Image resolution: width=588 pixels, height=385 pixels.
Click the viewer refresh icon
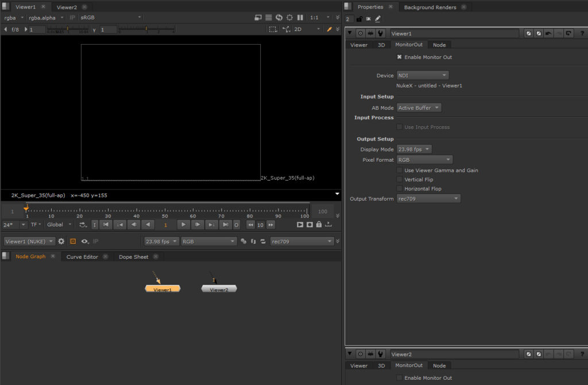tap(280, 17)
